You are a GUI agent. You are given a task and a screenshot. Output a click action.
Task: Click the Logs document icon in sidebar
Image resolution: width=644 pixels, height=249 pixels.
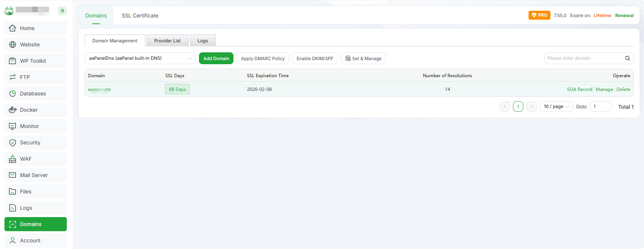(x=13, y=208)
